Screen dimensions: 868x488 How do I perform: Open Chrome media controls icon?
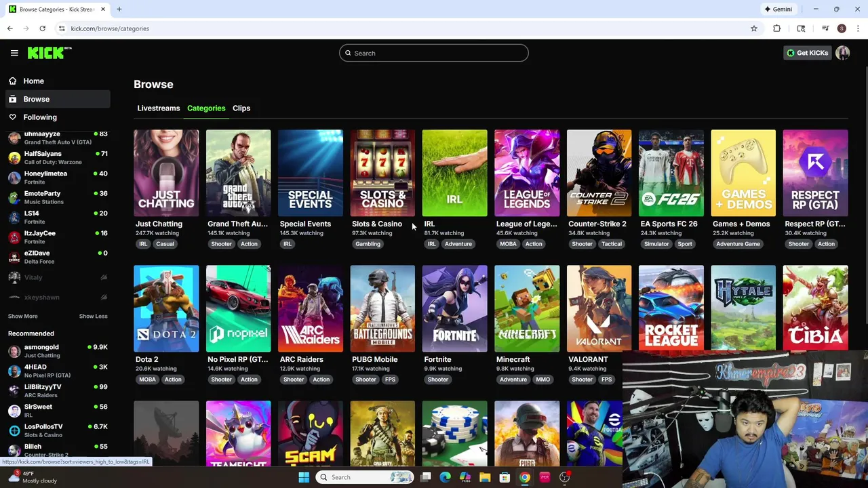coord(825,28)
